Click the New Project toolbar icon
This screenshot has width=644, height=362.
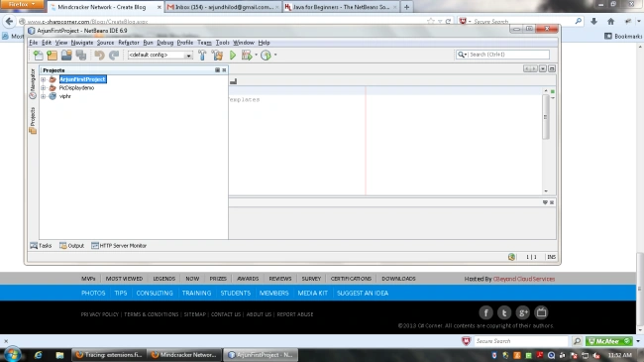53,56
